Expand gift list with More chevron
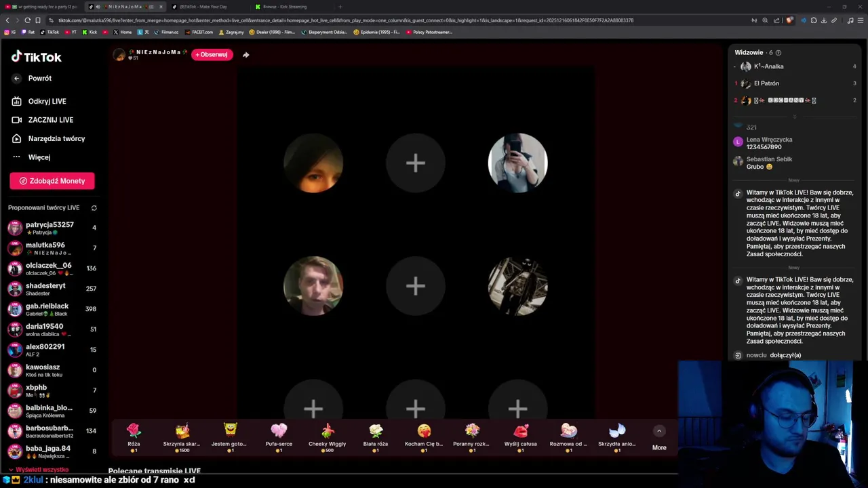The height and width of the screenshot is (488, 868). (659, 431)
